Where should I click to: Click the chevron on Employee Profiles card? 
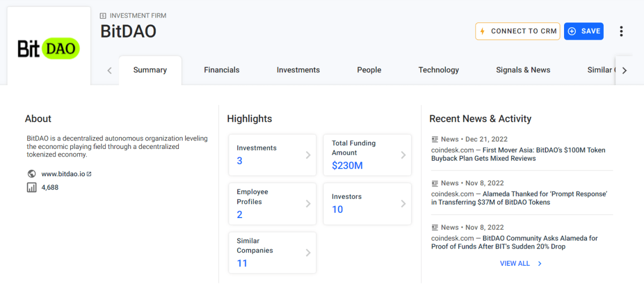tap(308, 204)
